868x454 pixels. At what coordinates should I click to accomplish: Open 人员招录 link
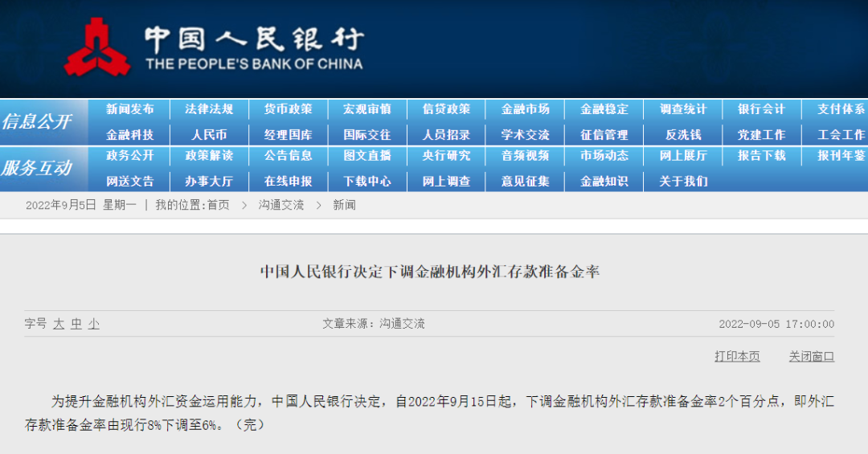(x=446, y=134)
